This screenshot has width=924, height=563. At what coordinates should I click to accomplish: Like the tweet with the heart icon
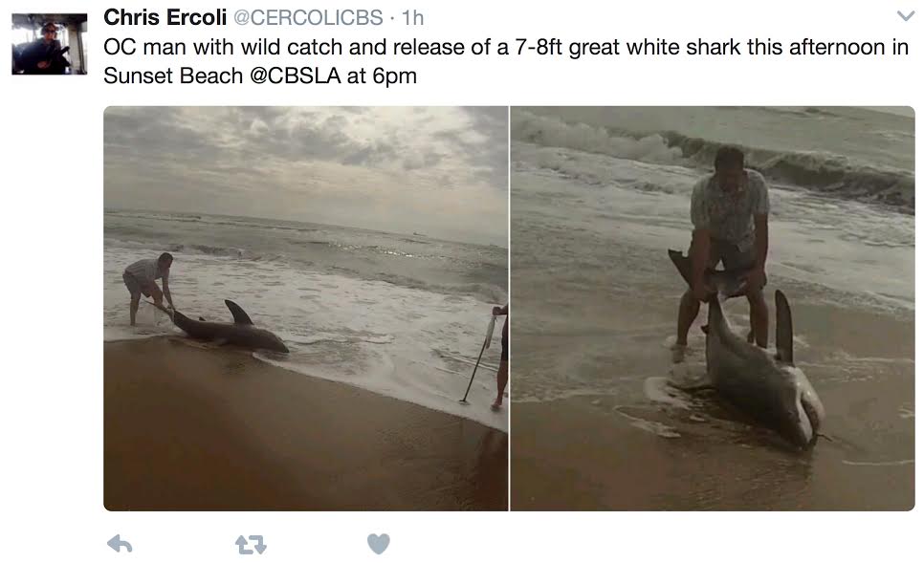pyautogui.click(x=379, y=544)
